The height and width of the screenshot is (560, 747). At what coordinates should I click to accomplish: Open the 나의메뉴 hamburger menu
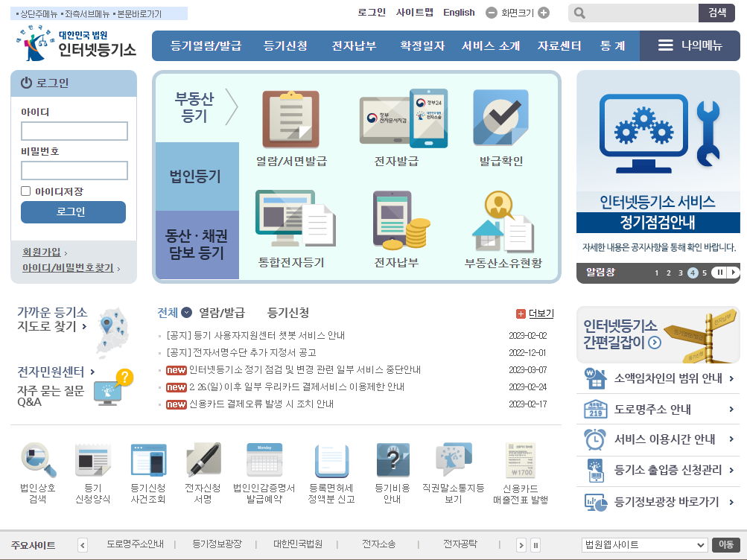[x=690, y=45]
